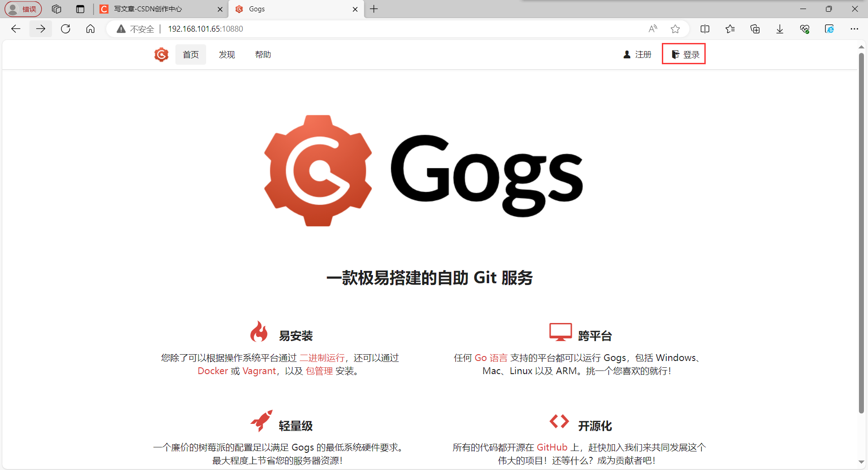Screen dimensions: 868x470
Task: Click the 易安装 heading text
Action: coord(296,336)
